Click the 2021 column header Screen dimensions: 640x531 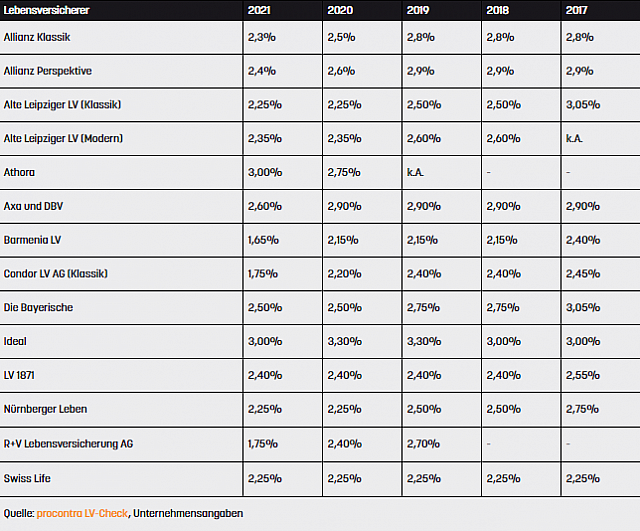coord(258,9)
